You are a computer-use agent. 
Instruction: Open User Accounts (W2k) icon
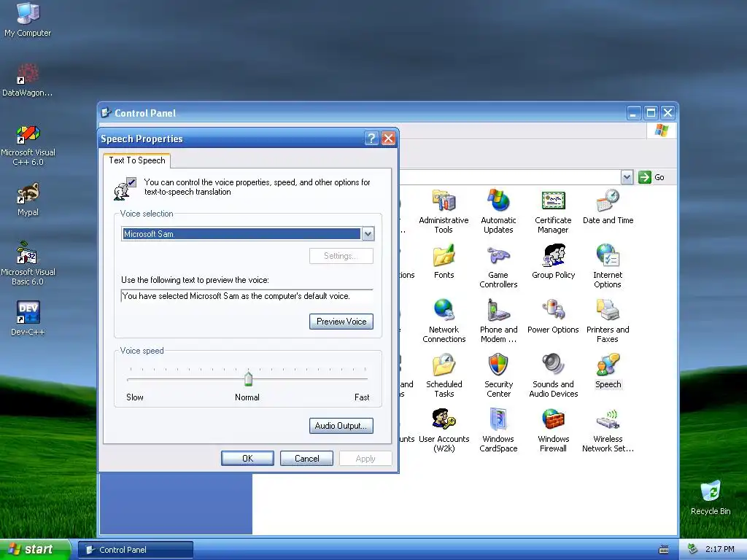[x=444, y=430]
